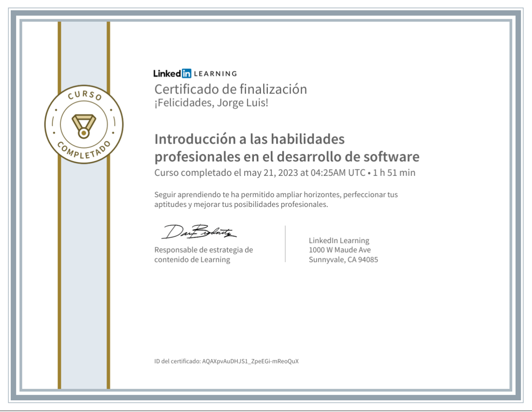This screenshot has width=532, height=412.
Task: Select the certificate ID 'AQAXpvAuDHJS1_ZpeEGi-mReoQuX'
Action: point(250,361)
